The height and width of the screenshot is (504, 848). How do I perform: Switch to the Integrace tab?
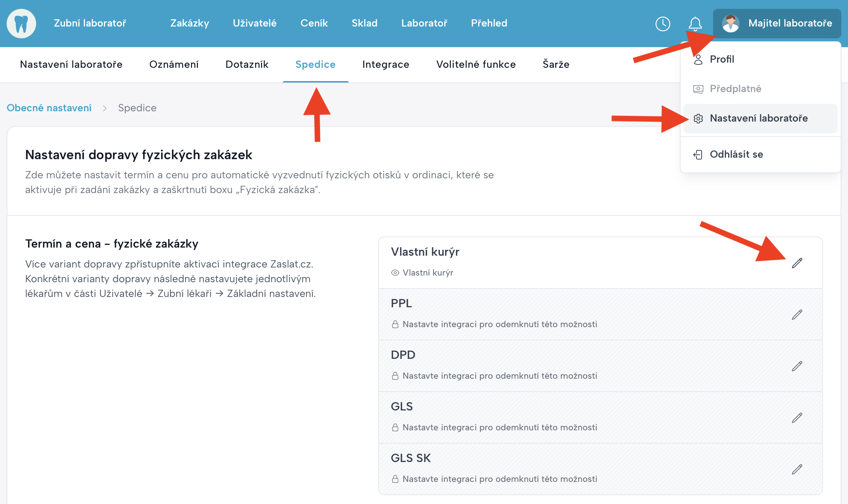386,64
